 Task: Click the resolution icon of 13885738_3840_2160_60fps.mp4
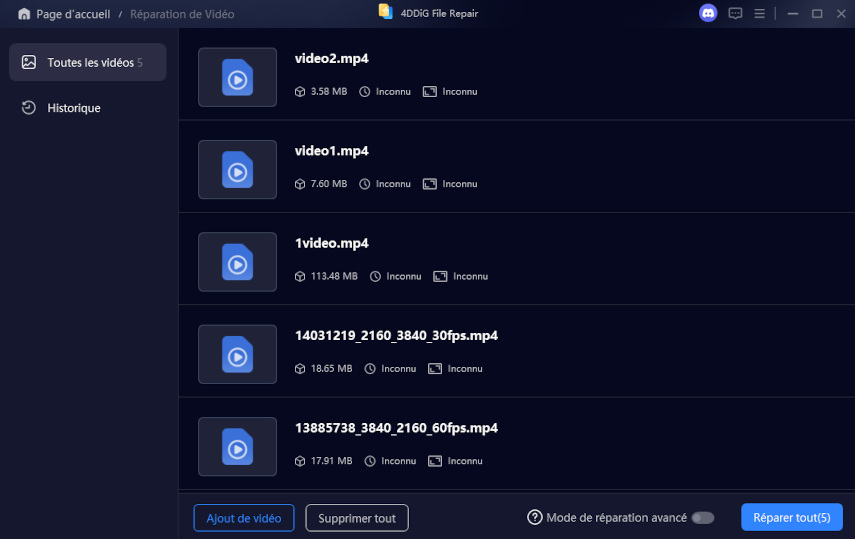435,461
